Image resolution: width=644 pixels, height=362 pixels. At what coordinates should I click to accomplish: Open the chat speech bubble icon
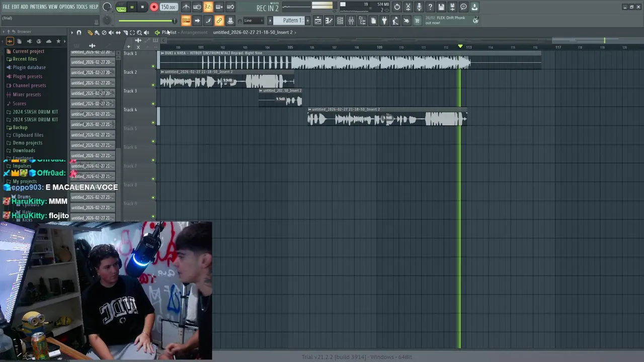463,7
